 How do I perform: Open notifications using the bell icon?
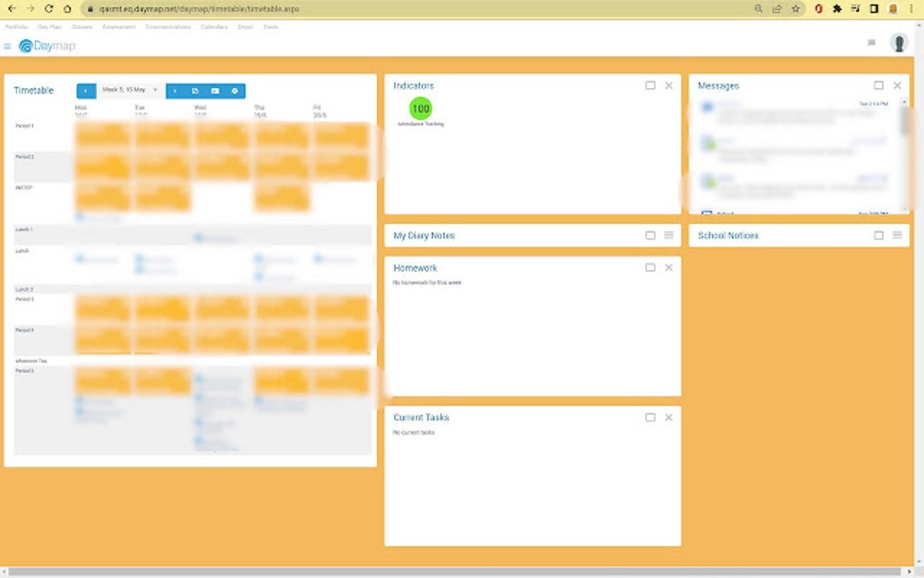tap(871, 42)
